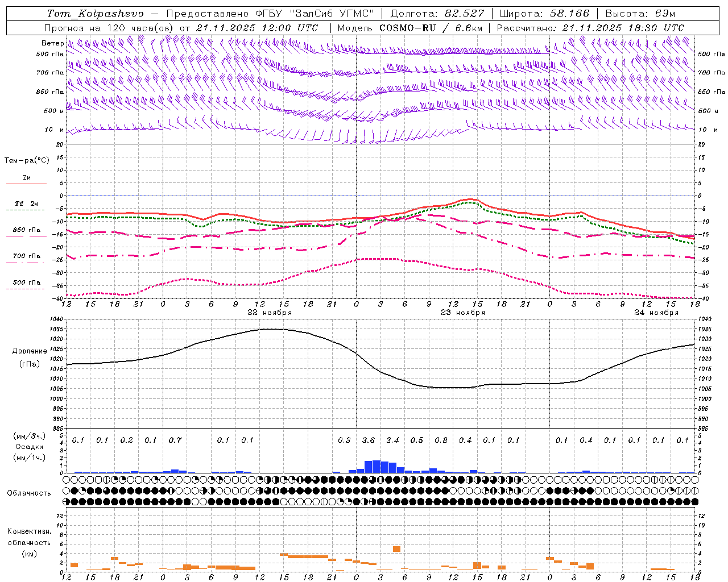Click the 0.8 precipitation value
The height and width of the screenshot is (582, 728).
[x=441, y=440]
